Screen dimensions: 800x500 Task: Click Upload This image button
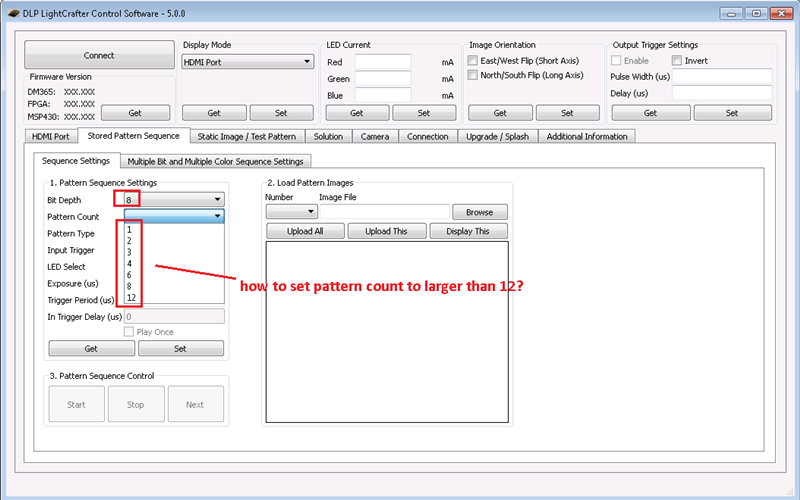pos(387,231)
